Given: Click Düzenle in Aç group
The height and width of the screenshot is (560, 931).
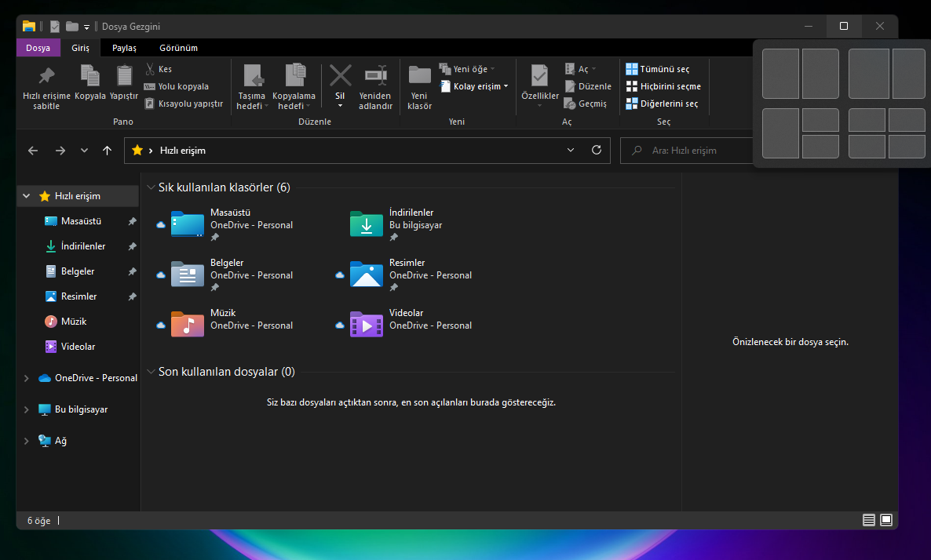Looking at the screenshot, I should [x=588, y=86].
